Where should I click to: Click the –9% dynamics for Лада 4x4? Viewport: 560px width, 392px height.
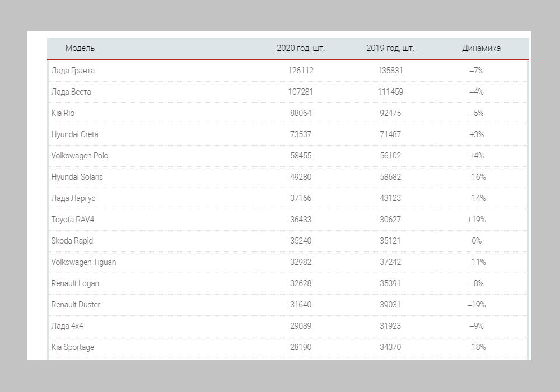tap(477, 326)
